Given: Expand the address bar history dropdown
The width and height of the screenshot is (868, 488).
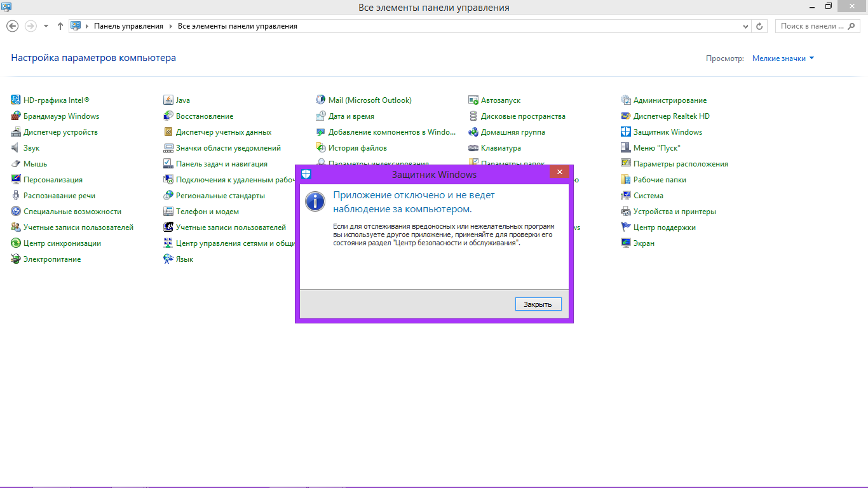Looking at the screenshot, I should (x=746, y=26).
